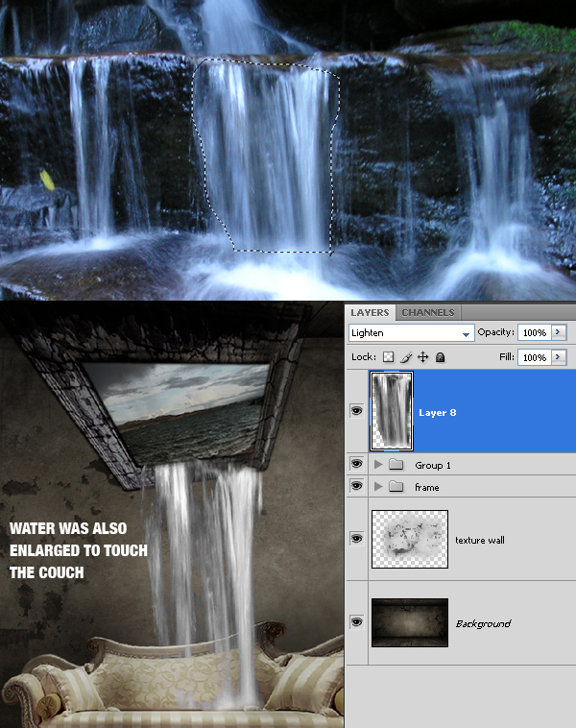
Task: Click the lock transparent pixels icon
Action: pos(389,357)
